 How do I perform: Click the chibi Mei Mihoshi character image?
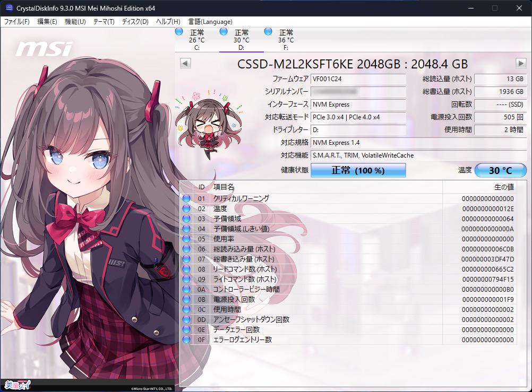coord(209,124)
